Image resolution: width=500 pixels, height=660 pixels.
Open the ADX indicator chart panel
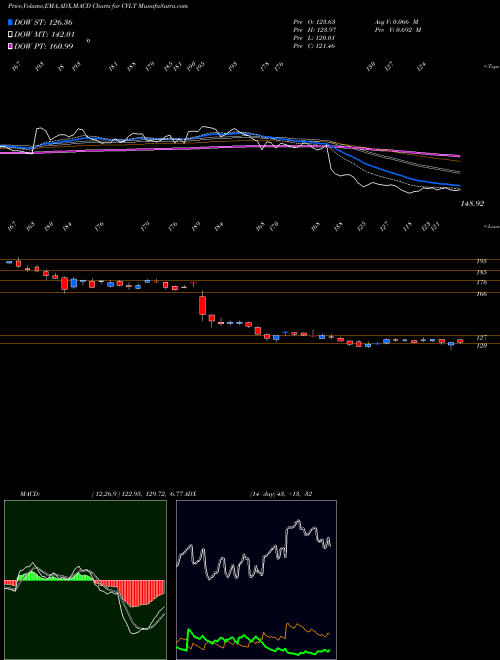[256, 580]
